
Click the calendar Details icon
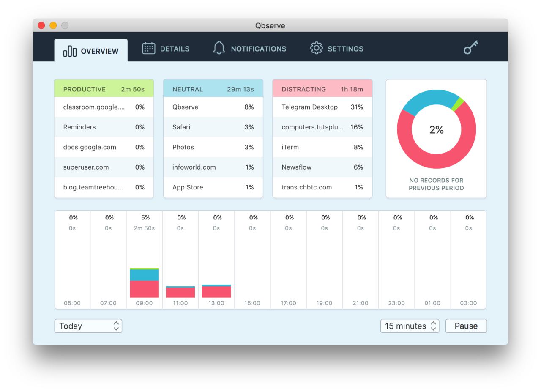[x=148, y=49]
